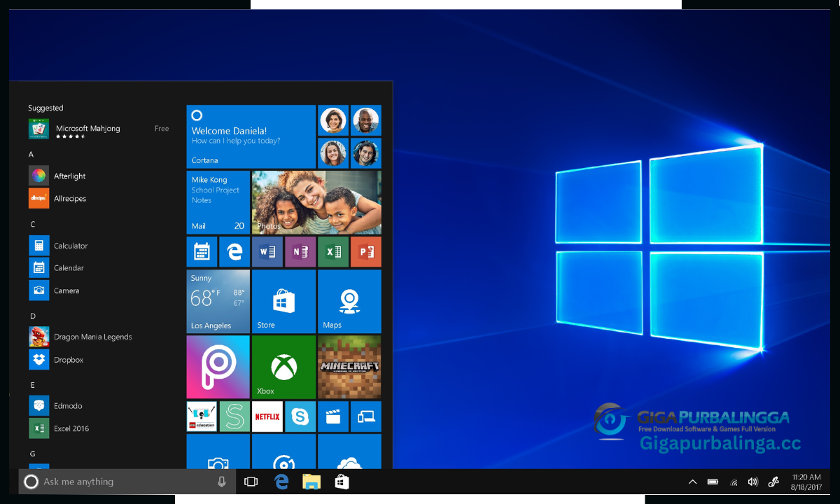Select the top-left contact photo in People tile
Viewport: 840px width, 504px height.
click(333, 120)
